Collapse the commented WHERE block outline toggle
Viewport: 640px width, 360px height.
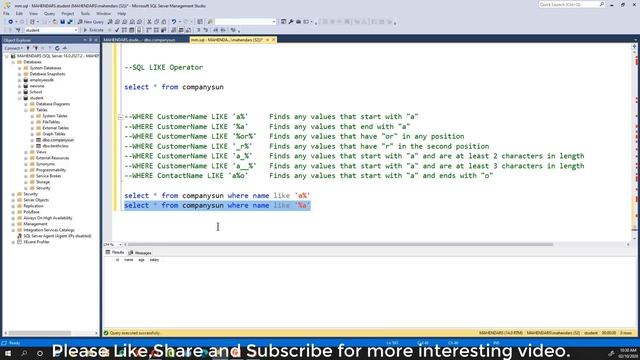click(x=120, y=117)
